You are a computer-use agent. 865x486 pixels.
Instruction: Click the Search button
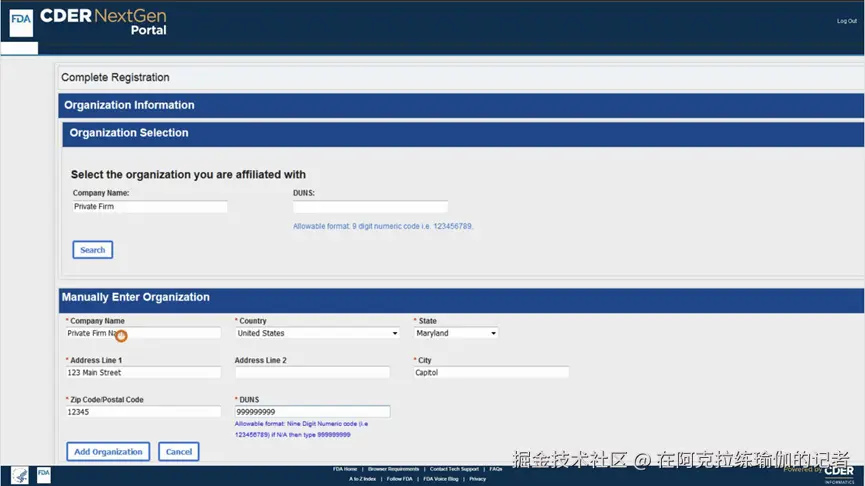click(x=93, y=250)
